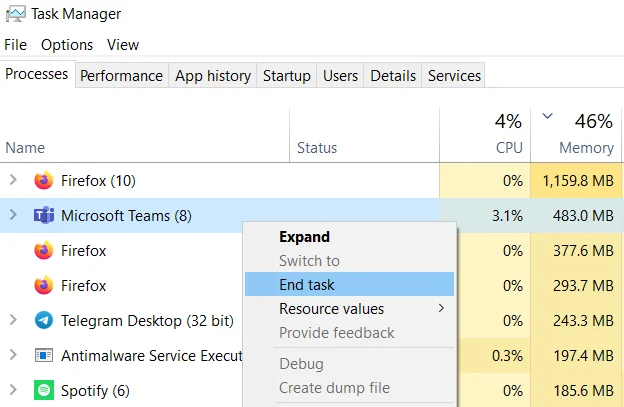Click the Task Manager title bar icon
Viewport: 624px width, 407px height.
tap(16, 14)
